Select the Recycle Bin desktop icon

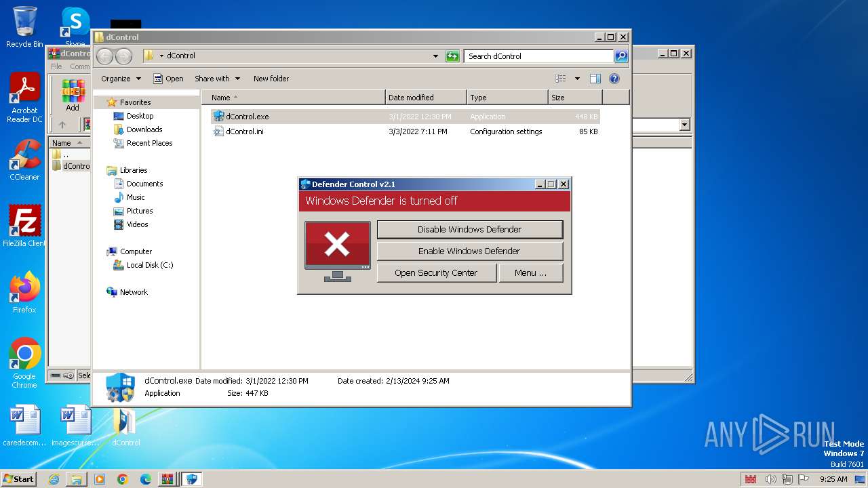click(24, 27)
